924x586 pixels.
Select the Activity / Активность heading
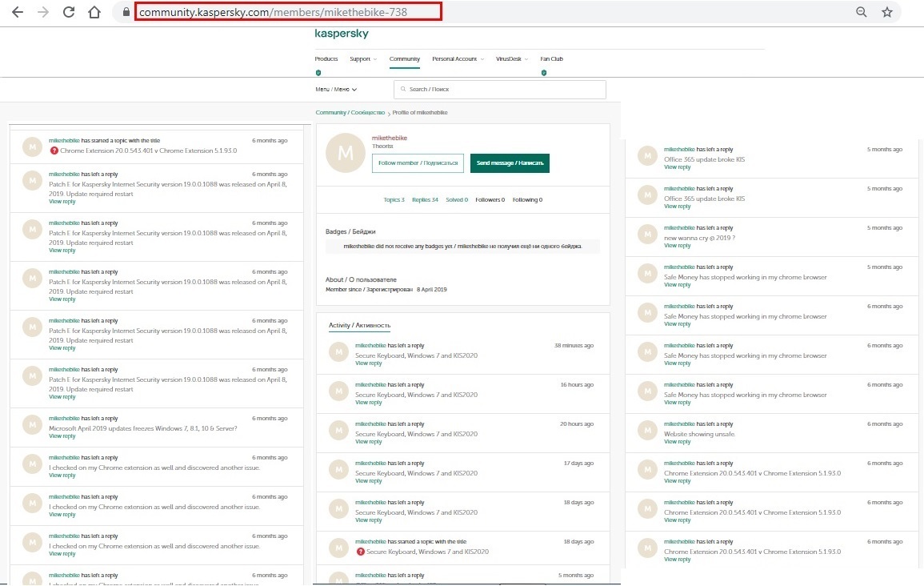pos(359,326)
